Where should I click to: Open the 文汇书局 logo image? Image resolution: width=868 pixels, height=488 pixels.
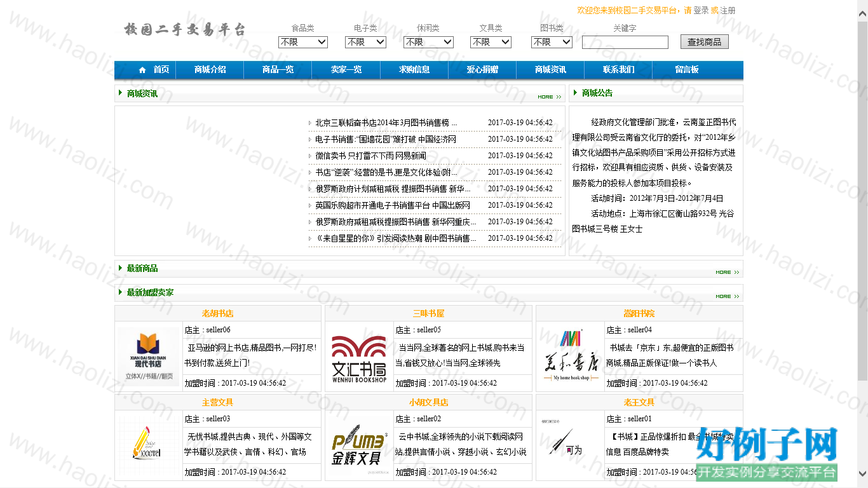pos(359,359)
